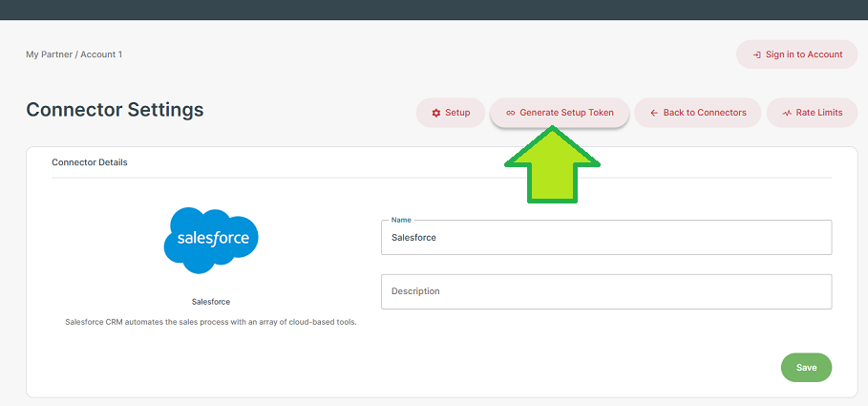Click the Connector Settings heading
Image resolution: width=868 pixels, height=406 pixels.
[x=115, y=110]
